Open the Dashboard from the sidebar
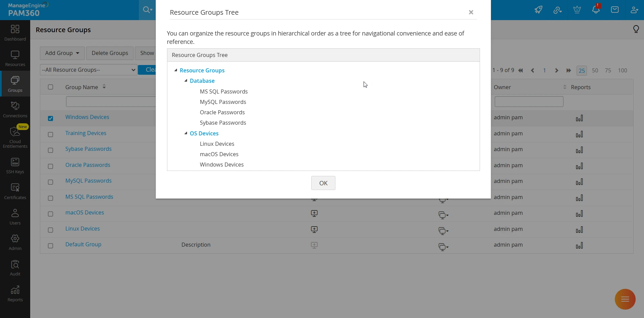644x318 pixels. (15, 33)
